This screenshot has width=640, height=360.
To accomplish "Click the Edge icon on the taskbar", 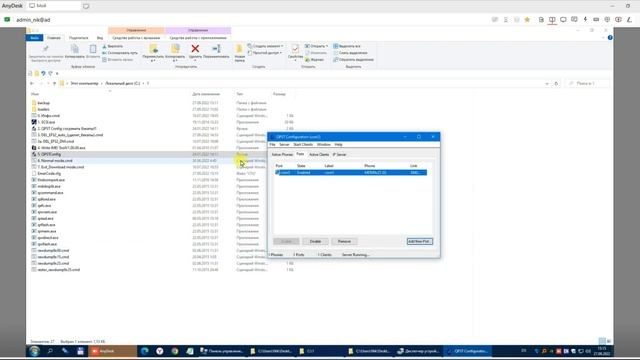I will coord(144,351).
